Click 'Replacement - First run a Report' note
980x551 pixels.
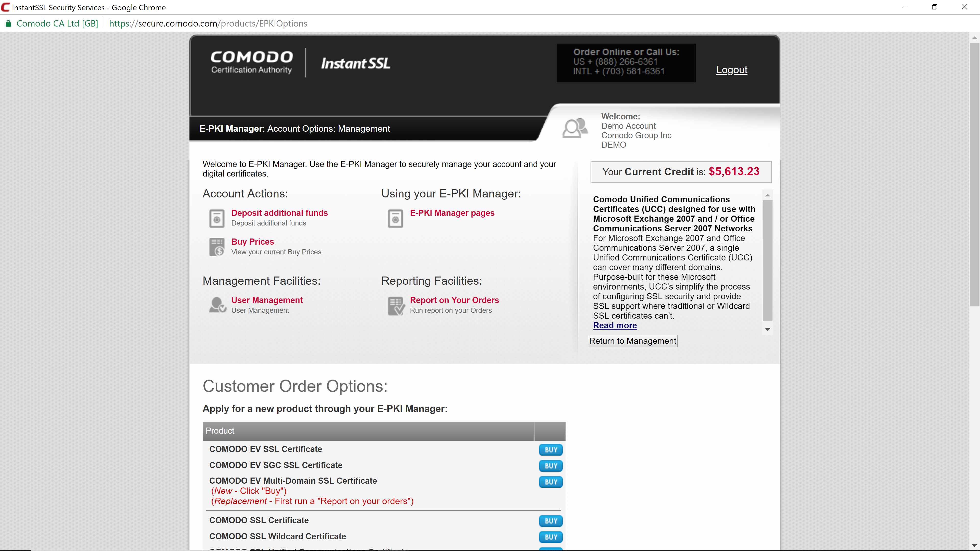pyautogui.click(x=312, y=501)
